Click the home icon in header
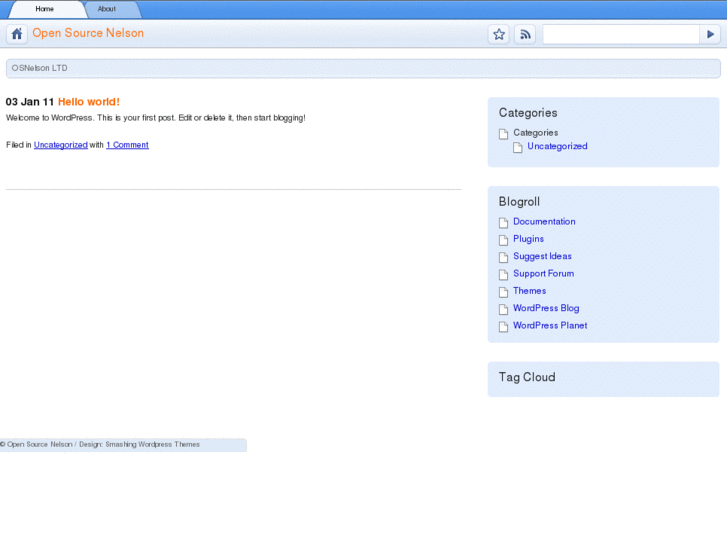 point(17,34)
